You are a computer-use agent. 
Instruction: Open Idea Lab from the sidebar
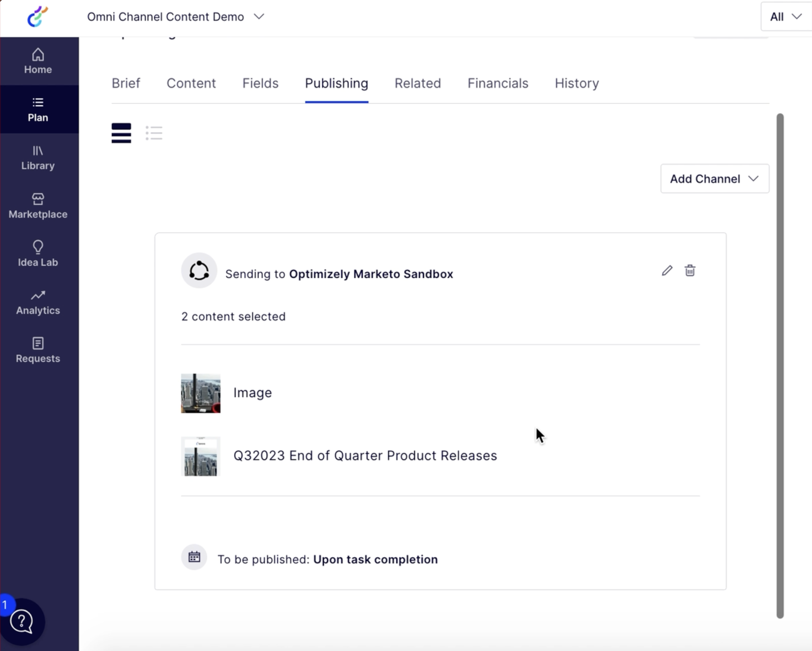[38, 254]
